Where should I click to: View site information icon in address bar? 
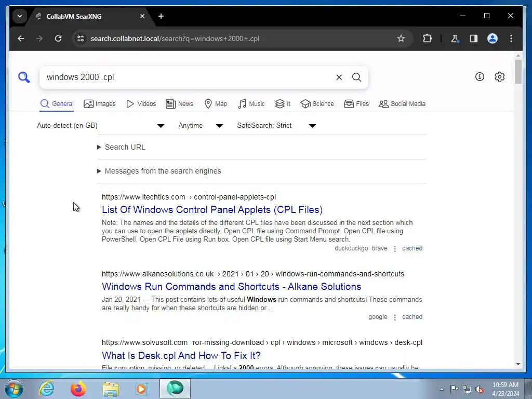pyautogui.click(x=81, y=38)
